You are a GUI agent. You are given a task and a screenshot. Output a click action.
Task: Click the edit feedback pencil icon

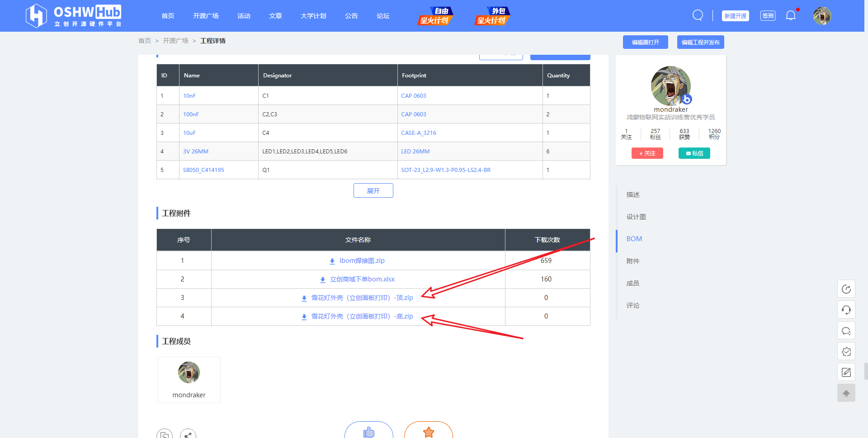click(846, 372)
